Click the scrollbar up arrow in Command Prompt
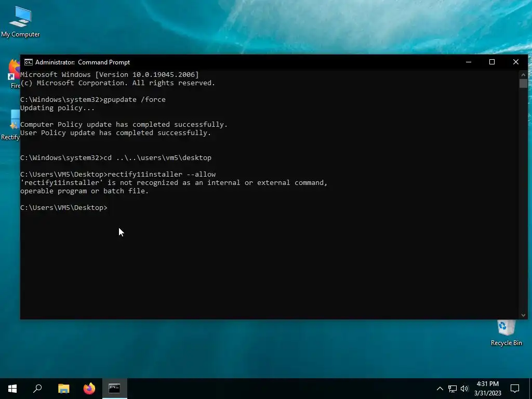Viewport: 532px width, 399px height. tap(523, 75)
